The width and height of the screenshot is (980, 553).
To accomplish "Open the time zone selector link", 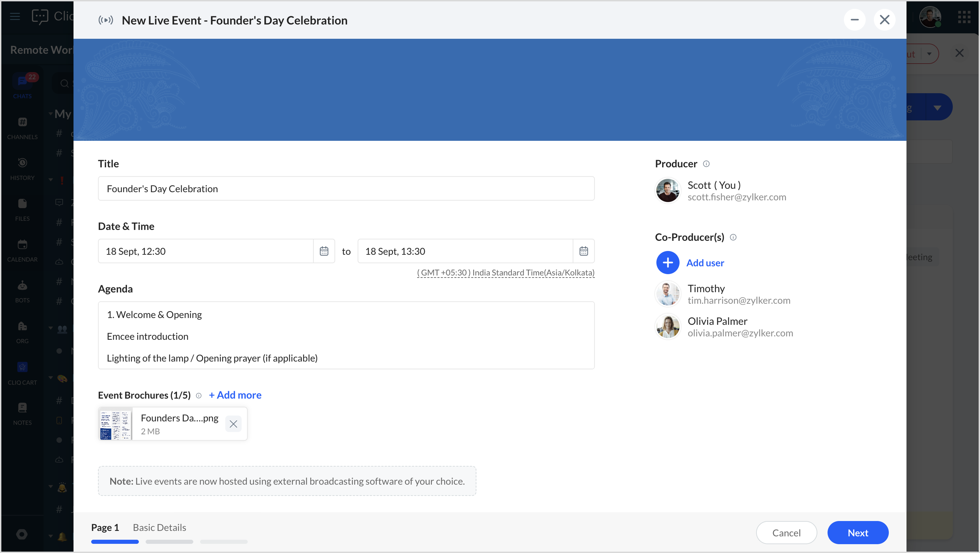I will coord(506,273).
